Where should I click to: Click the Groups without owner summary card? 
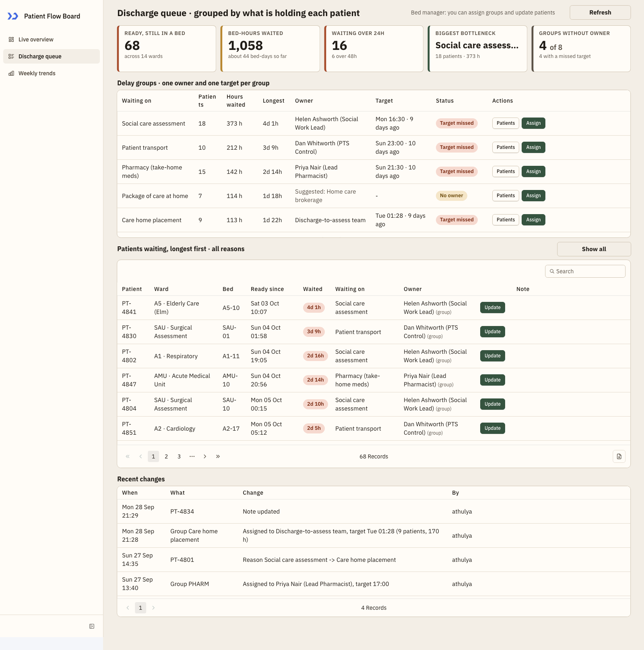(581, 49)
